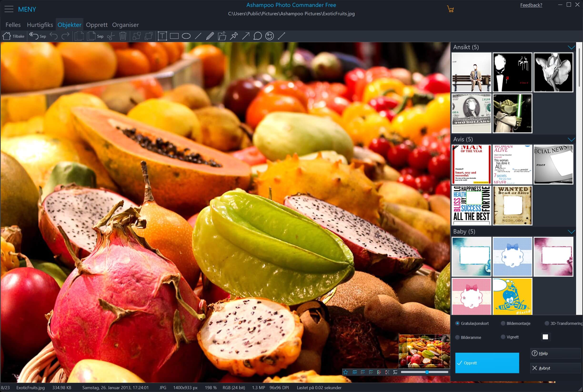Image resolution: width=583 pixels, height=392 pixels.
Task: Pick the Wanted Dead or Alive template
Action: [x=512, y=205]
